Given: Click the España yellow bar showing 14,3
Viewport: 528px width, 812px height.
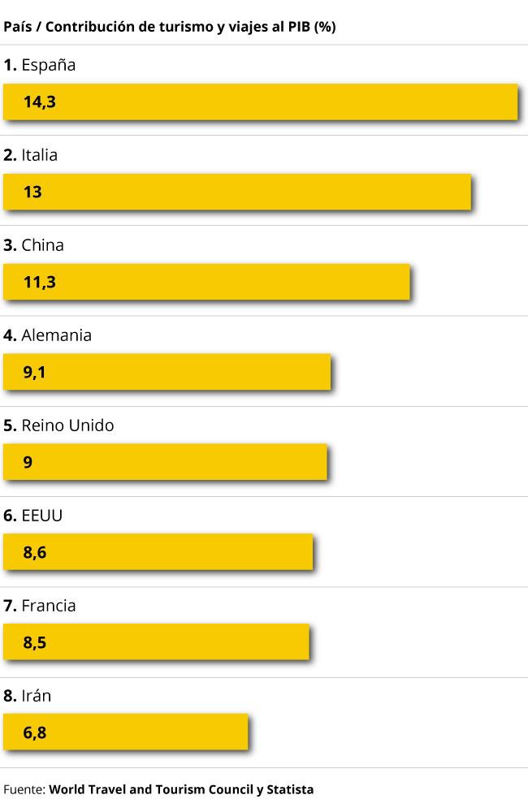Looking at the screenshot, I should [261, 102].
